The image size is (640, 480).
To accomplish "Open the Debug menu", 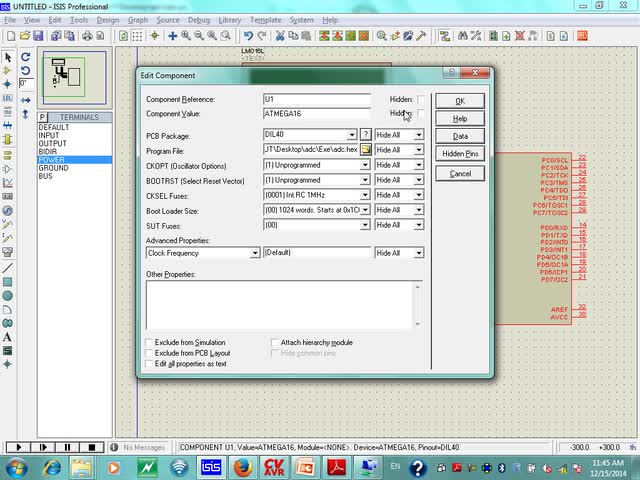I will (x=199, y=20).
